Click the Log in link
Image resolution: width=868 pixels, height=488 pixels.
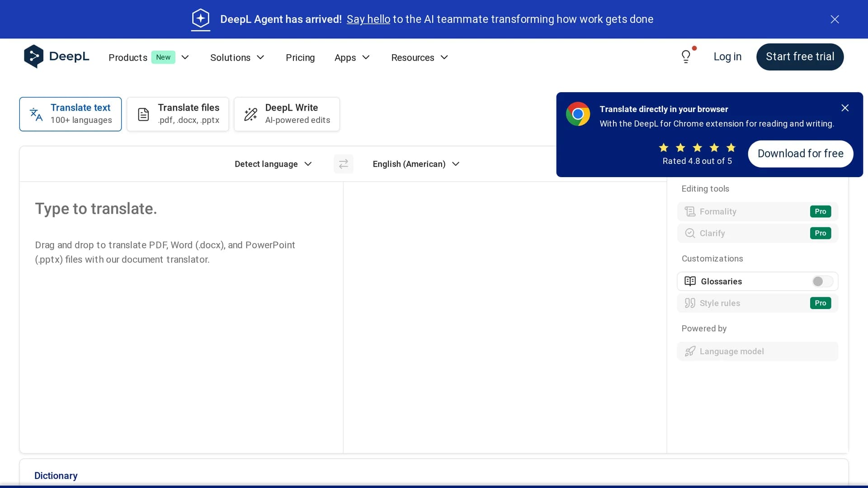[727, 56]
